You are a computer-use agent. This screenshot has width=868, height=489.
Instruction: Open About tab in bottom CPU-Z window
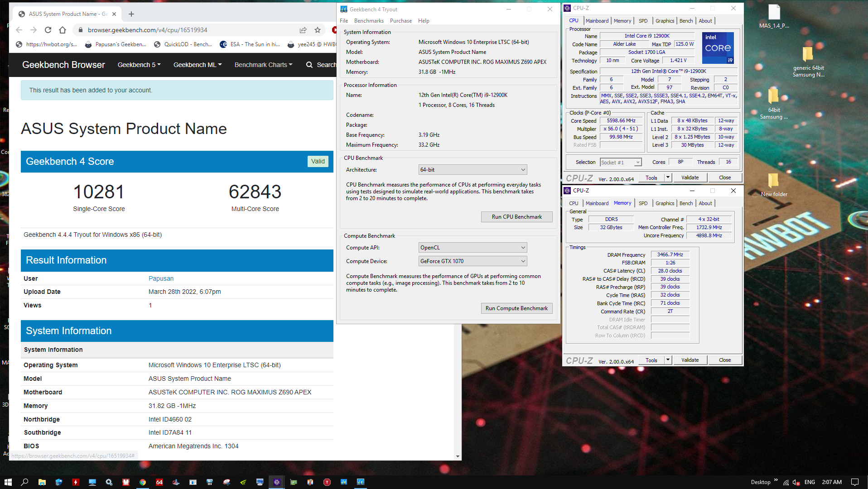(705, 203)
